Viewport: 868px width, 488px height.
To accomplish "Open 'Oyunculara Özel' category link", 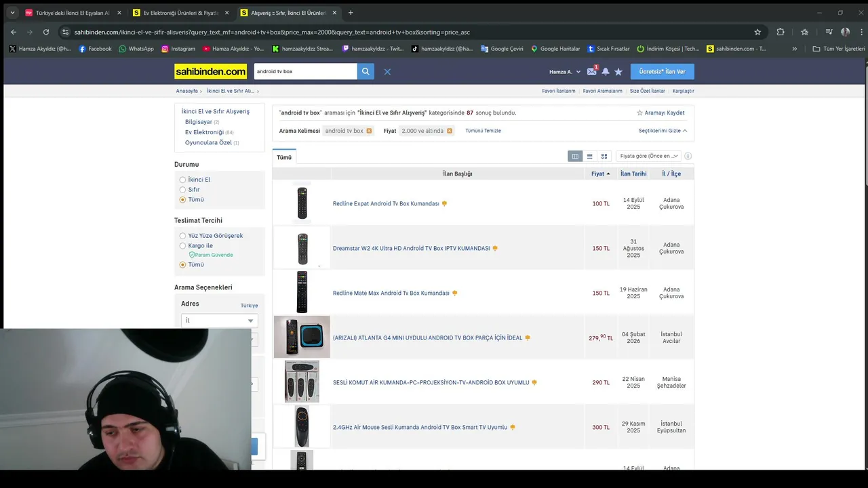I will click(x=208, y=143).
